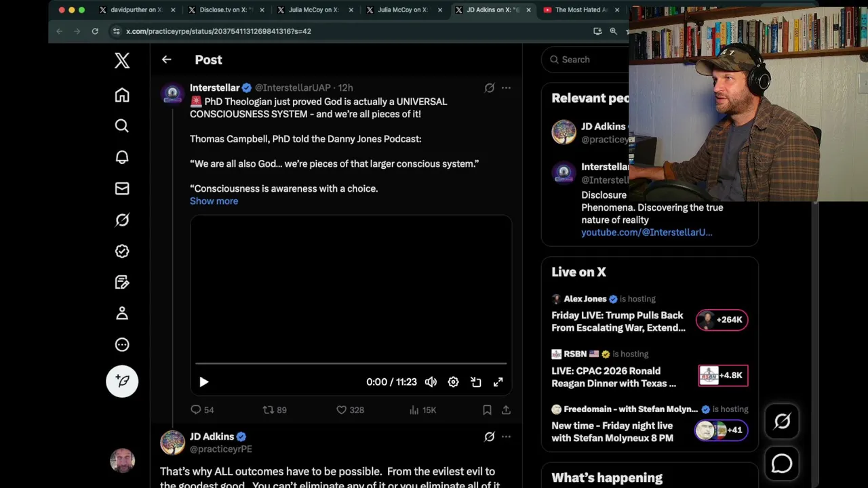Open RSBN CPAC 2026 live stream
Image resolution: width=868 pixels, height=488 pixels.
pyautogui.click(x=614, y=377)
